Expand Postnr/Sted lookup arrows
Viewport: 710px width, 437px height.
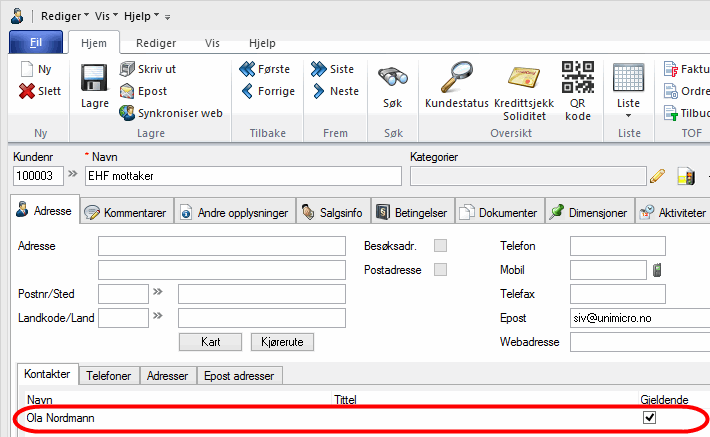click(x=158, y=293)
